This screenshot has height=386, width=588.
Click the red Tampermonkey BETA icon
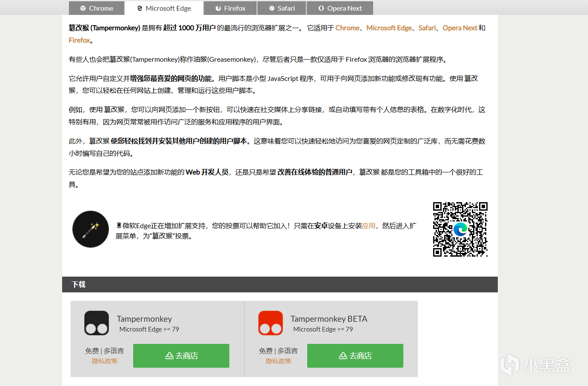click(271, 323)
